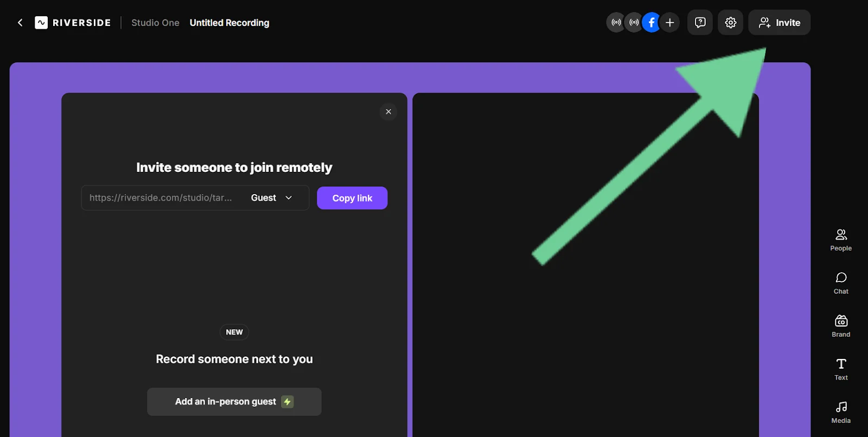This screenshot has width=868, height=437.
Task: Add a new streaming destination with plus
Action: tap(670, 23)
